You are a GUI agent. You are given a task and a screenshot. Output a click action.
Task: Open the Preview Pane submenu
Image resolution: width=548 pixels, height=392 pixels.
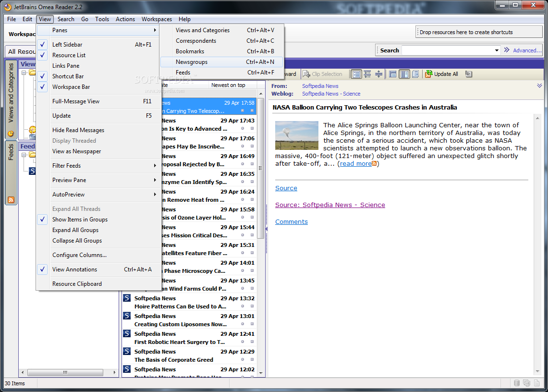(x=98, y=180)
